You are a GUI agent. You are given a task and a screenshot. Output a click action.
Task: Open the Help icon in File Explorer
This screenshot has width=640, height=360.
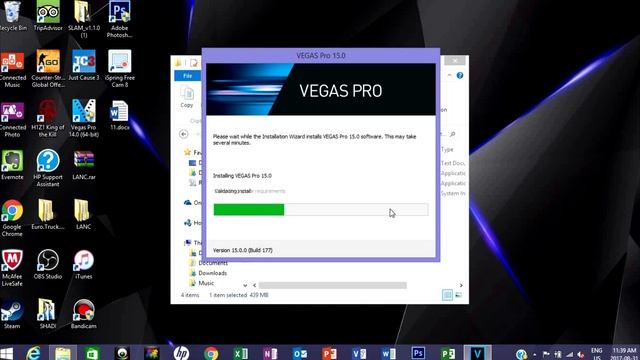click(460, 76)
